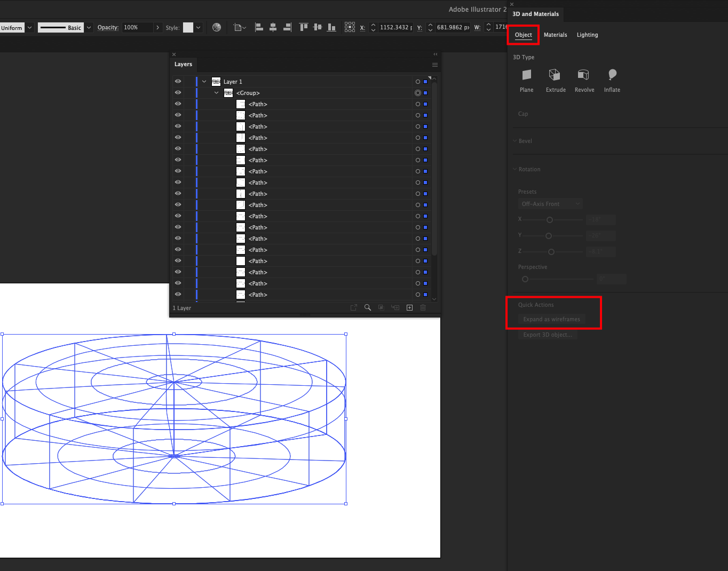This screenshot has width=728, height=571.
Task: Create a new layer in the Layers panel
Action: tap(409, 307)
